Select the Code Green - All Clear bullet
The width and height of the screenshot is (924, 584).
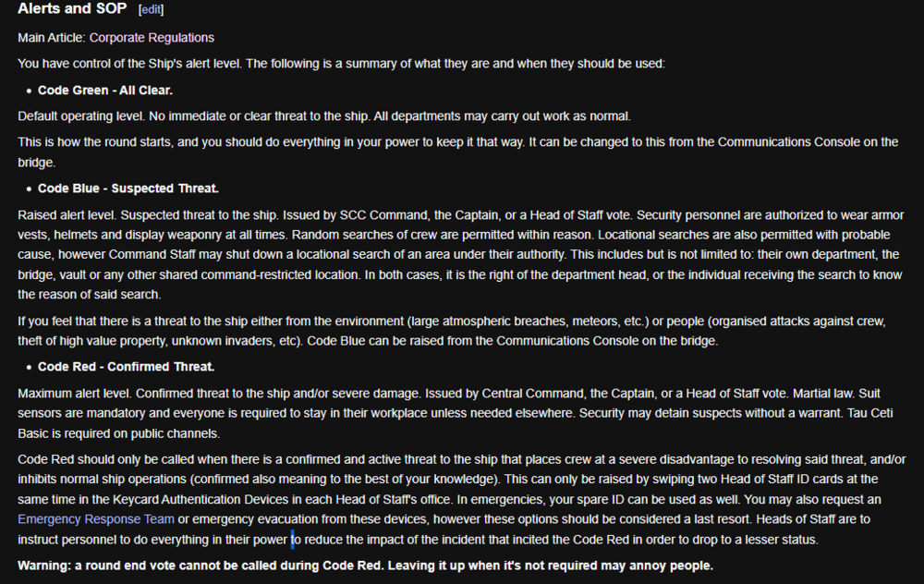pyautogui.click(x=105, y=91)
